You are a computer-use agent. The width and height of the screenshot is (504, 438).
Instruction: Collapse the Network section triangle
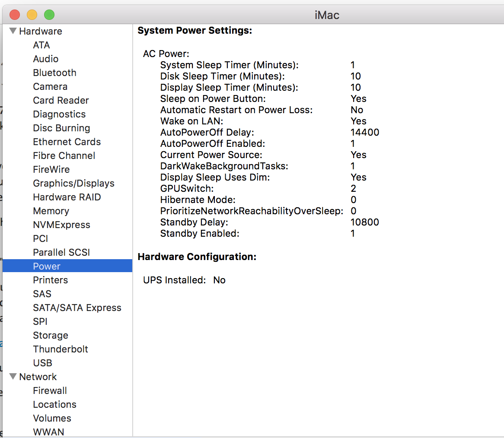coord(13,376)
